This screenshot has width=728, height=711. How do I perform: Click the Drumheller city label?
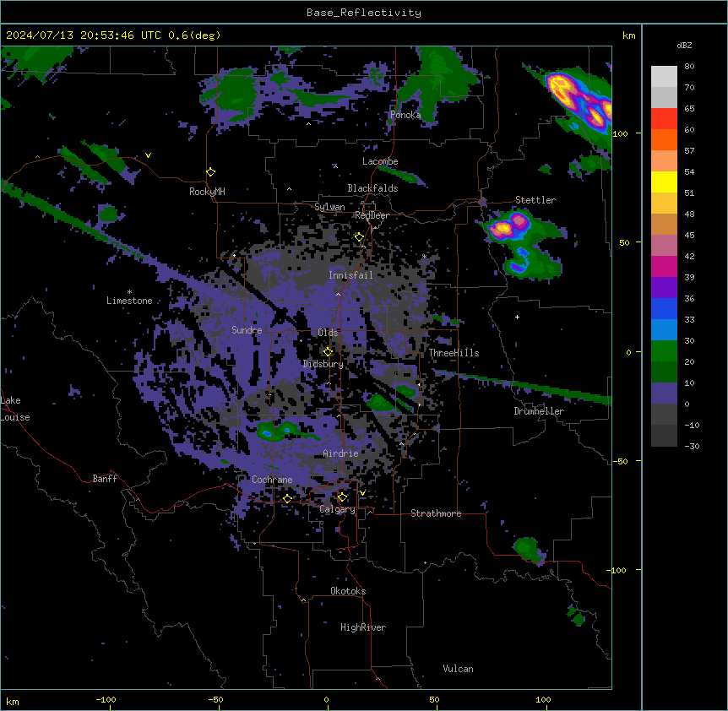click(539, 411)
